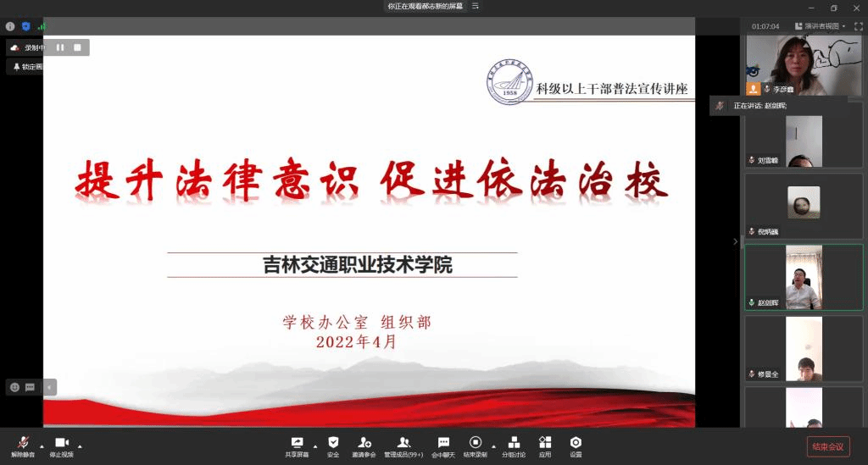Viewport: 868px width, 465px height.
Task: Click 赵剑辉's green microphone icon
Action: click(x=752, y=303)
